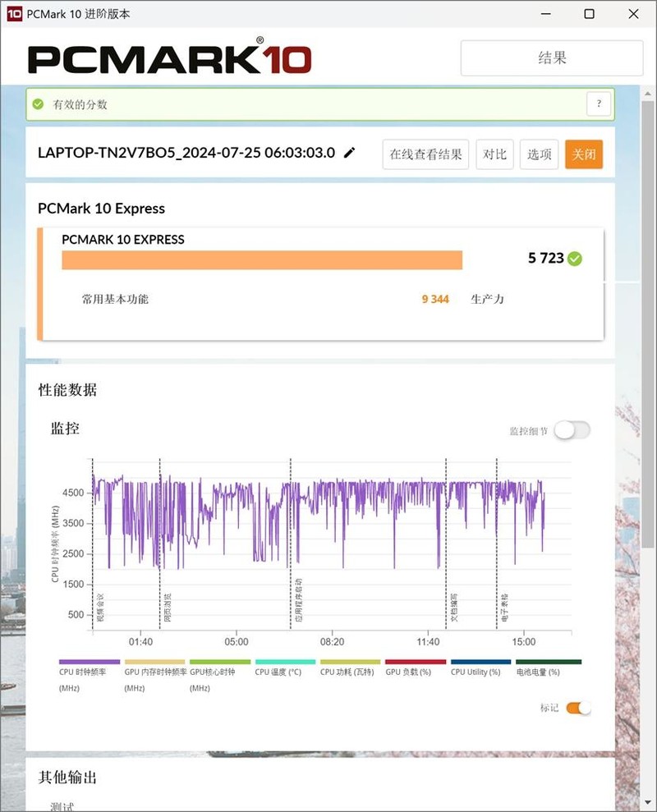Open the 选项 options menu
Viewport: 657px width, 812px height.
point(538,154)
